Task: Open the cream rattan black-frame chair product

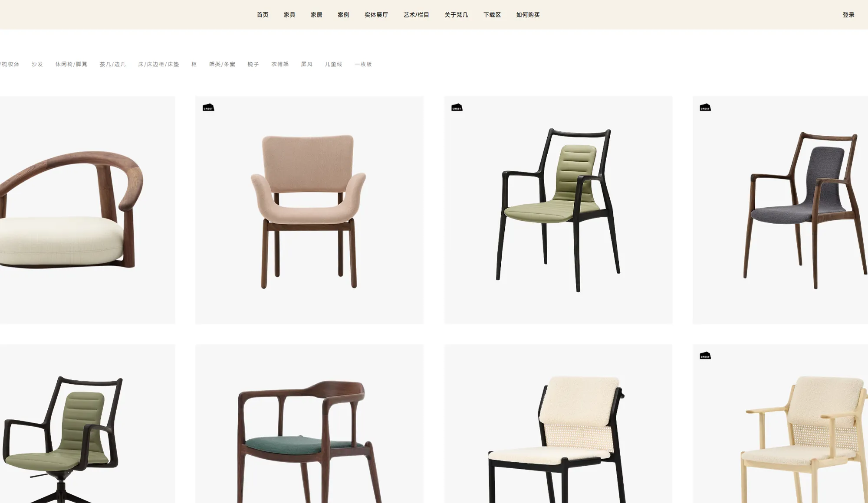Action: 558,424
